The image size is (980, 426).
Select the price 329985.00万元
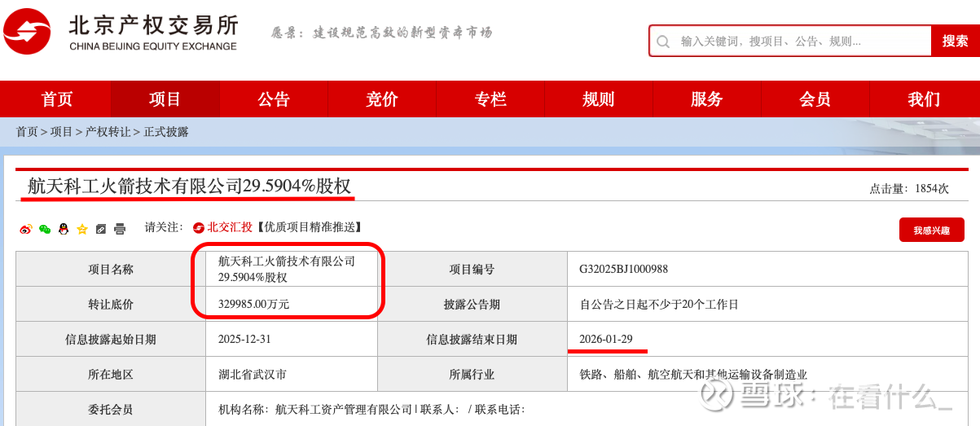[254, 305]
